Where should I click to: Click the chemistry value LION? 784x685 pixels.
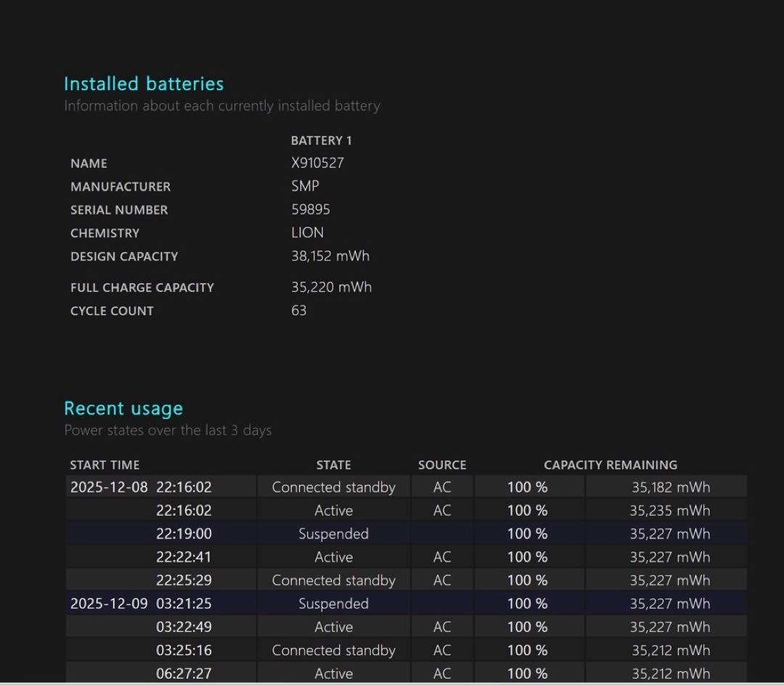click(x=307, y=232)
